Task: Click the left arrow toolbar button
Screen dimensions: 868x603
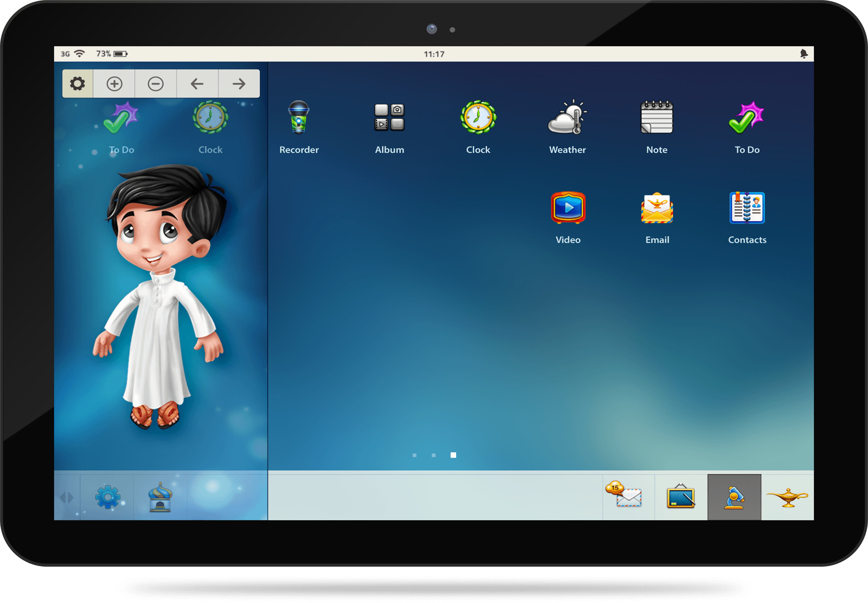Action: pyautogui.click(x=197, y=83)
